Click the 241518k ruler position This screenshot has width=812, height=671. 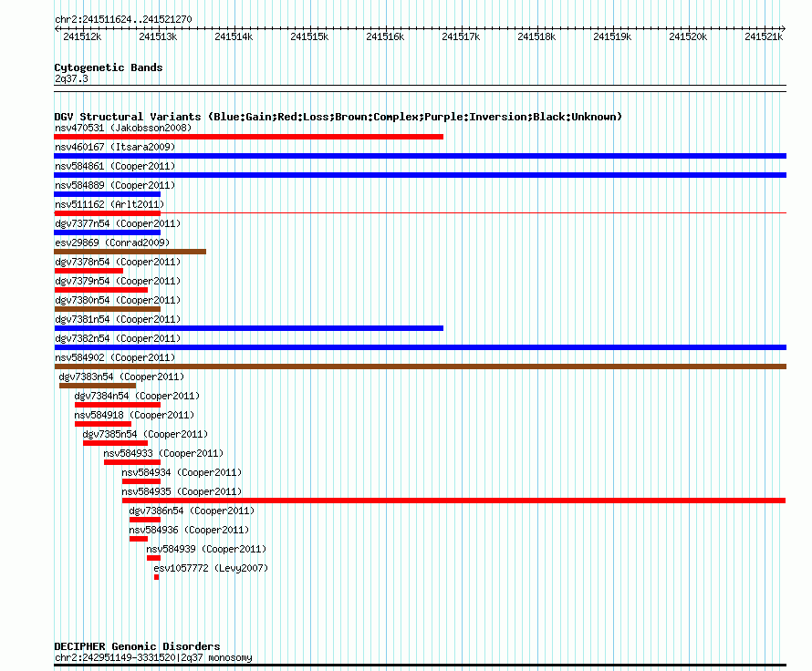(536, 36)
